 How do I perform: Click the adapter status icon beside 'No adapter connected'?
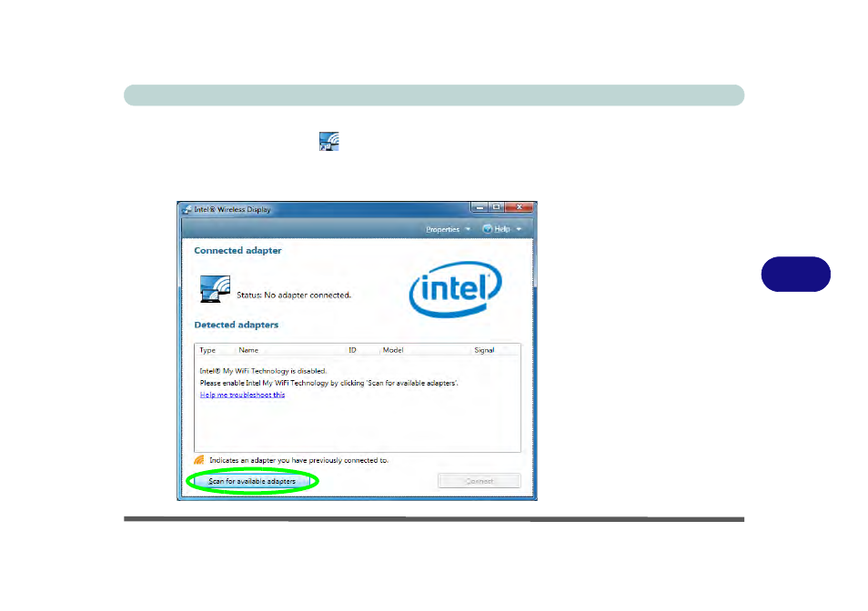pyautogui.click(x=215, y=289)
